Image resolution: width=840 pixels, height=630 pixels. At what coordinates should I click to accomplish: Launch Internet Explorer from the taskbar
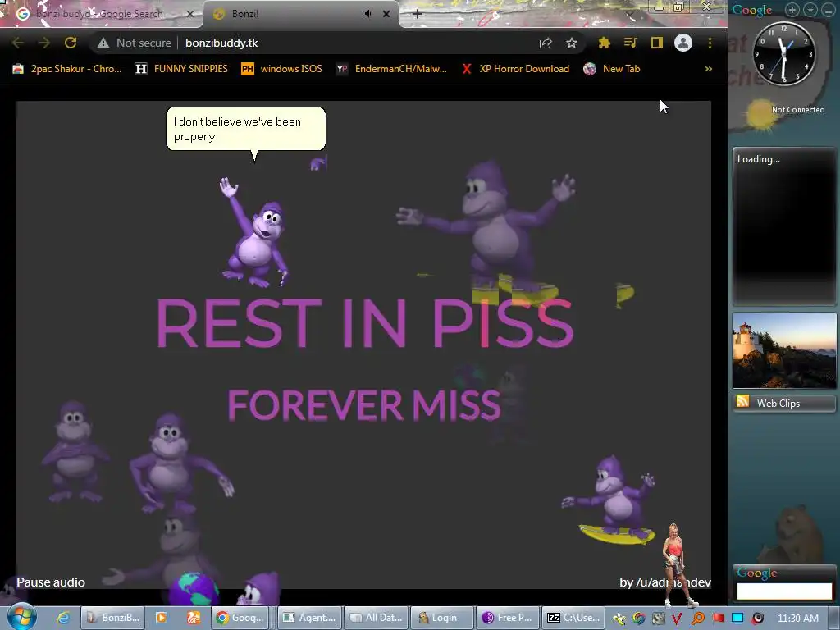(x=63, y=618)
